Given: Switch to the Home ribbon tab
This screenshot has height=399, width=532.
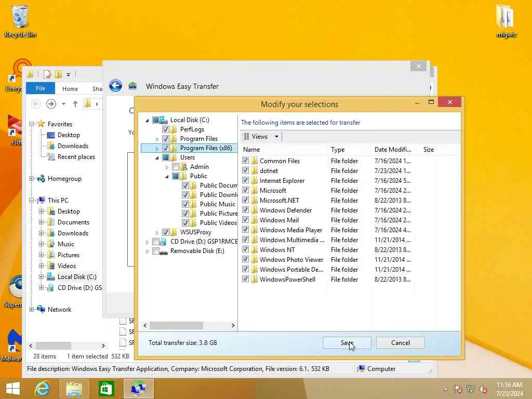Looking at the screenshot, I should pyautogui.click(x=70, y=88).
